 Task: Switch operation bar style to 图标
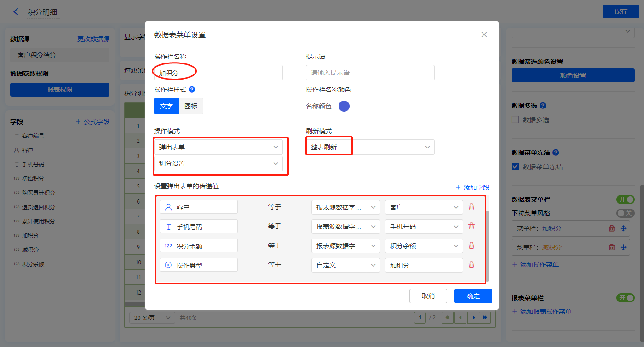tap(191, 106)
